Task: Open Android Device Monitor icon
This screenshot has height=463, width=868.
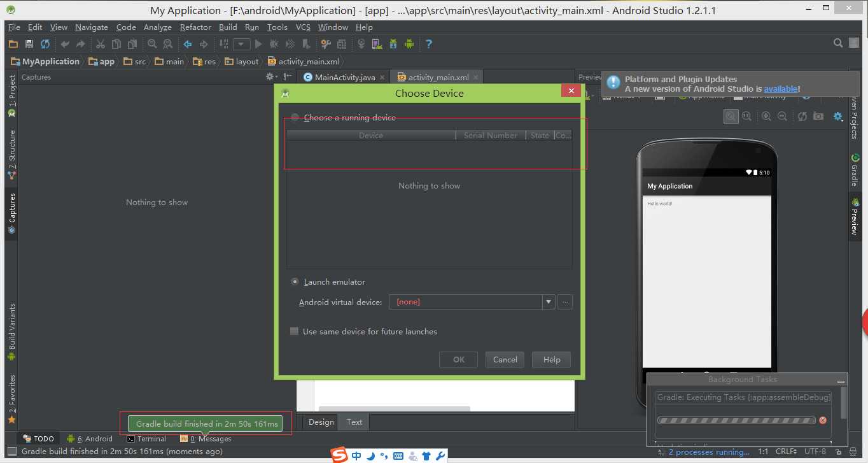Action: pos(409,44)
